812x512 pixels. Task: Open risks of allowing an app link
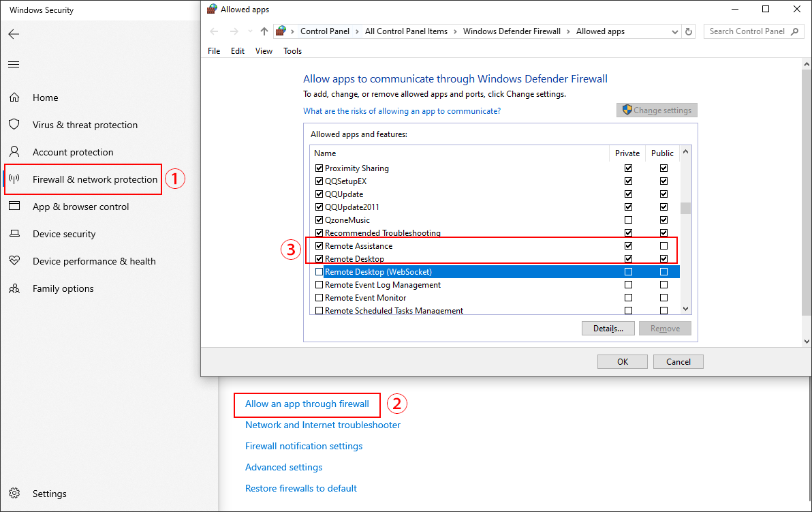coord(402,111)
